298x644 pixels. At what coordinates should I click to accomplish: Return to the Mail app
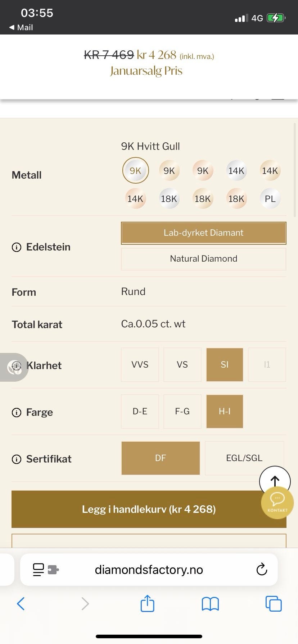coord(21,27)
